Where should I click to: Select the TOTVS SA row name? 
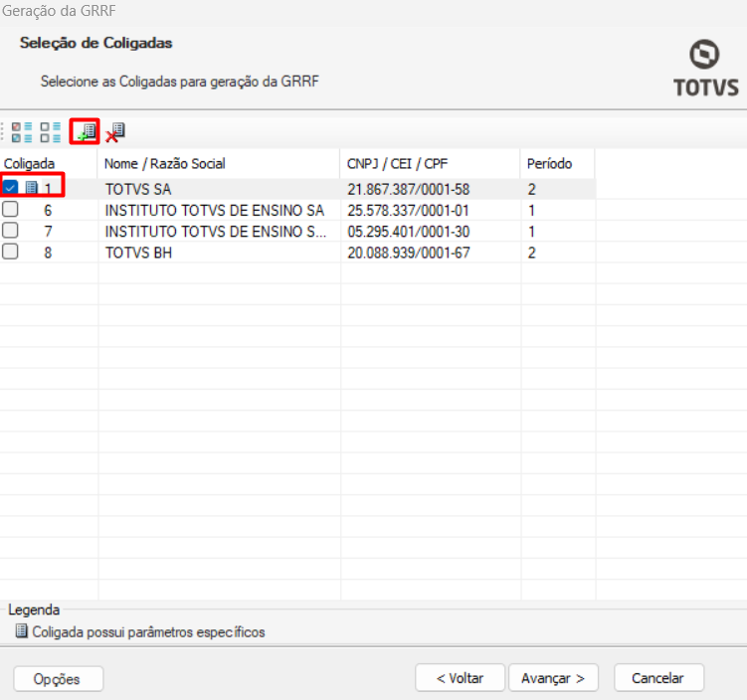click(x=138, y=190)
